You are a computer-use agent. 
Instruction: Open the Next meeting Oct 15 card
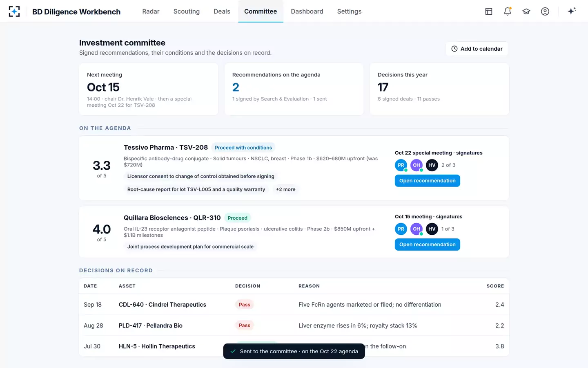coord(149,89)
